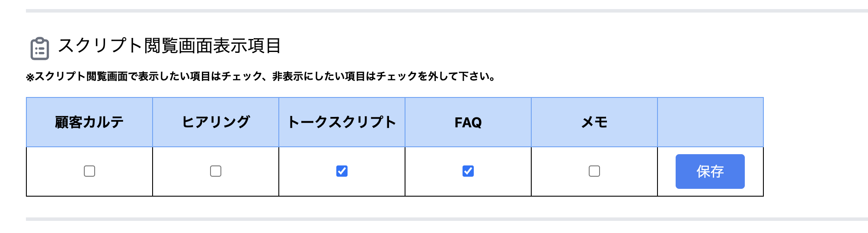The width and height of the screenshot is (868, 233).
Task: Select the ヒアリング column header
Action: tap(216, 122)
